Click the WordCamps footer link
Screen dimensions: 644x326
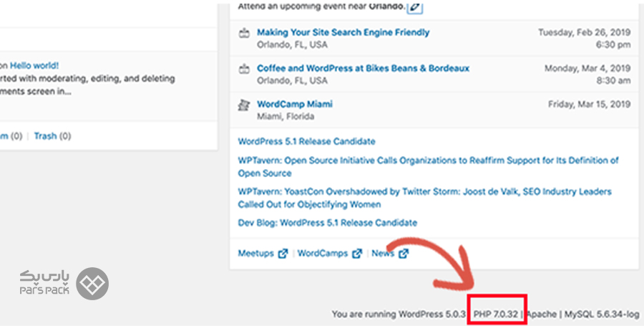[x=323, y=253]
